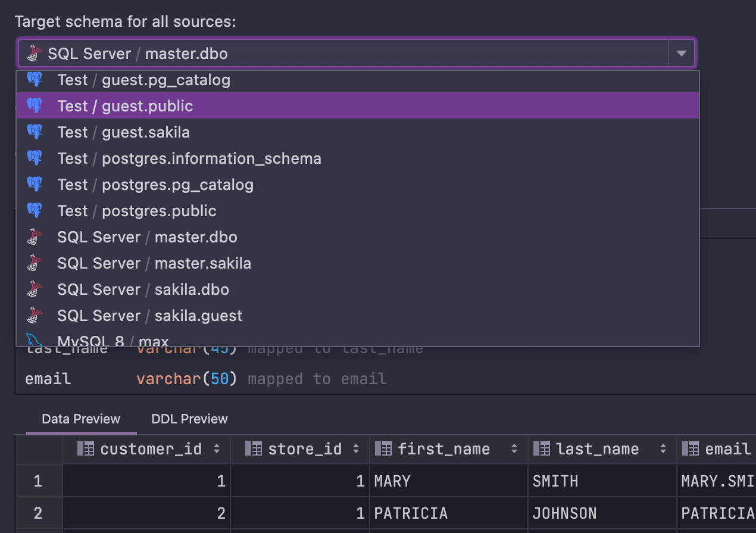
Task: Select row number 1 in data preview
Action: (x=38, y=481)
